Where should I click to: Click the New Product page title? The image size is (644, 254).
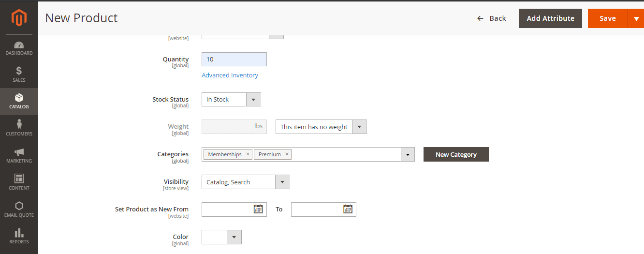tap(81, 18)
